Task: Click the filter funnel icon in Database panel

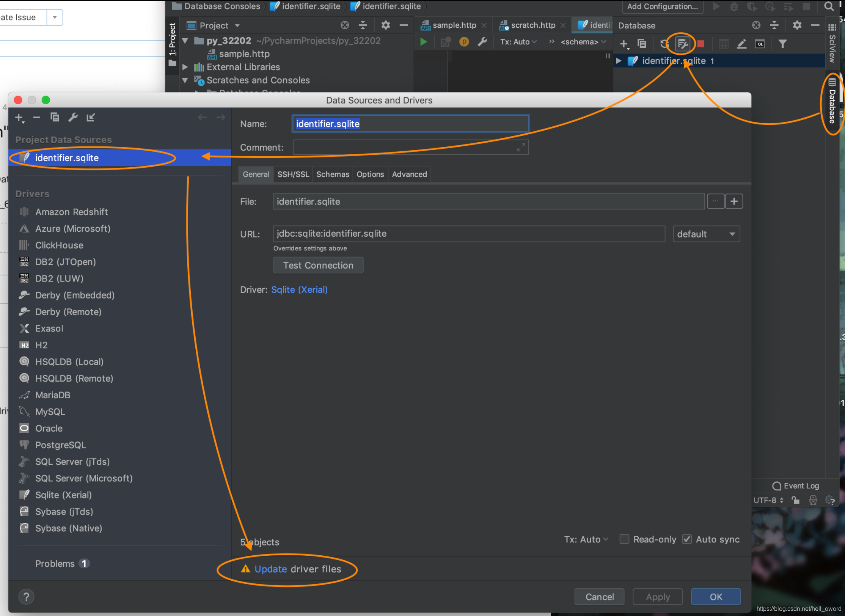Action: [x=782, y=44]
